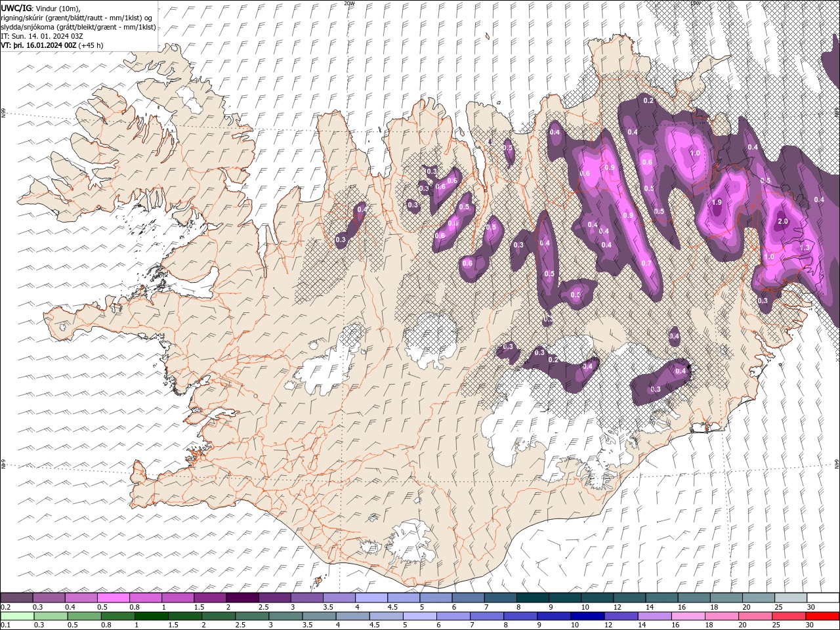The image size is (840, 630).
Task: Pick upper legend swatch between 0.3 and 0.4
Action: pyautogui.click(x=49, y=598)
